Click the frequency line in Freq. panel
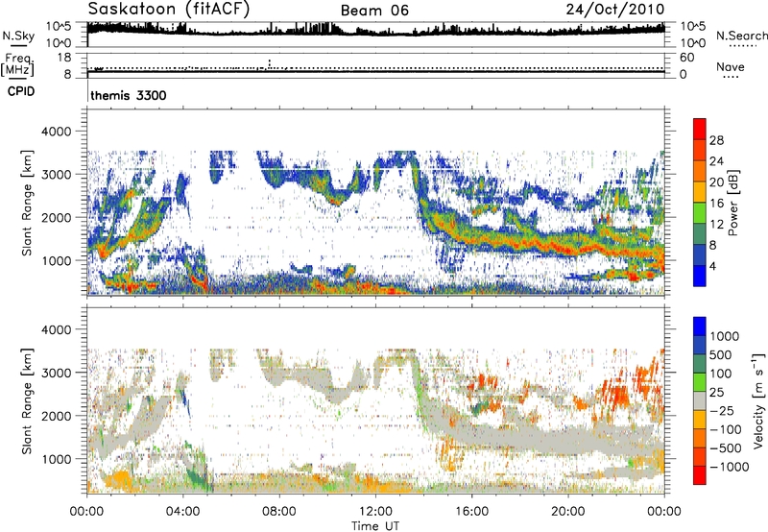This screenshot has height=532, width=768. [375, 72]
